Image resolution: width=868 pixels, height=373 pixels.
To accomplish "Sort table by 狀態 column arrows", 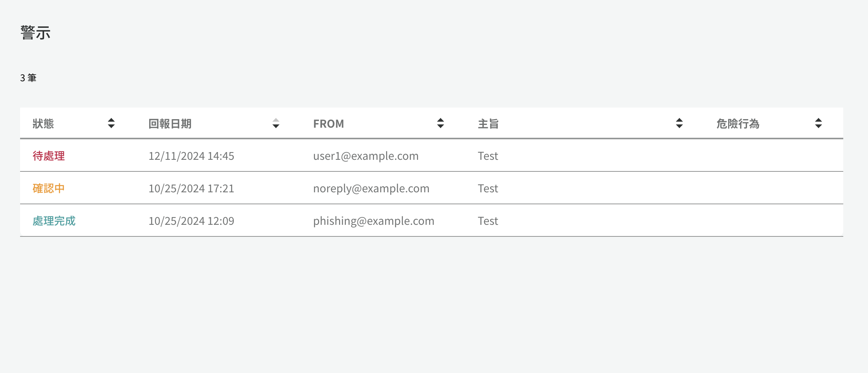I will (111, 123).
